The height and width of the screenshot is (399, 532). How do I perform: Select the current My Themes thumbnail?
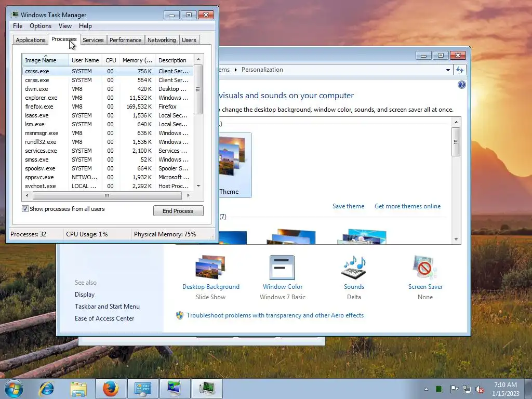pyautogui.click(x=235, y=165)
